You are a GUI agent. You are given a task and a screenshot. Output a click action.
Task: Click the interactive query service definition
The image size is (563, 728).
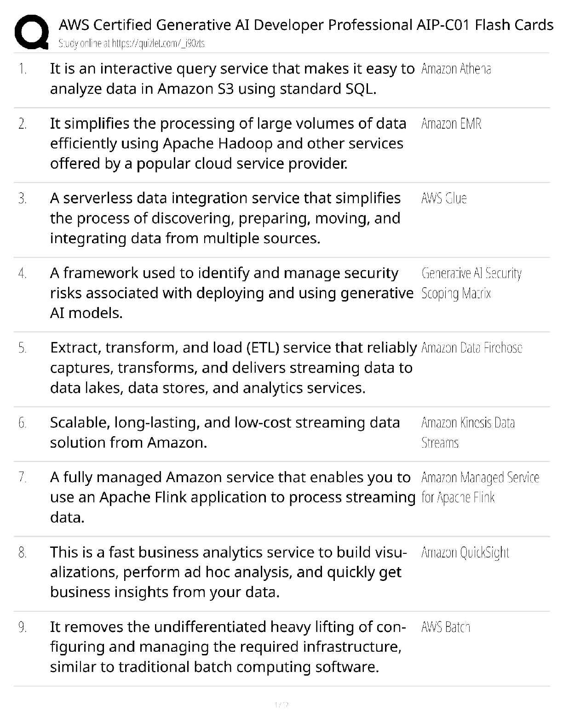[232, 79]
